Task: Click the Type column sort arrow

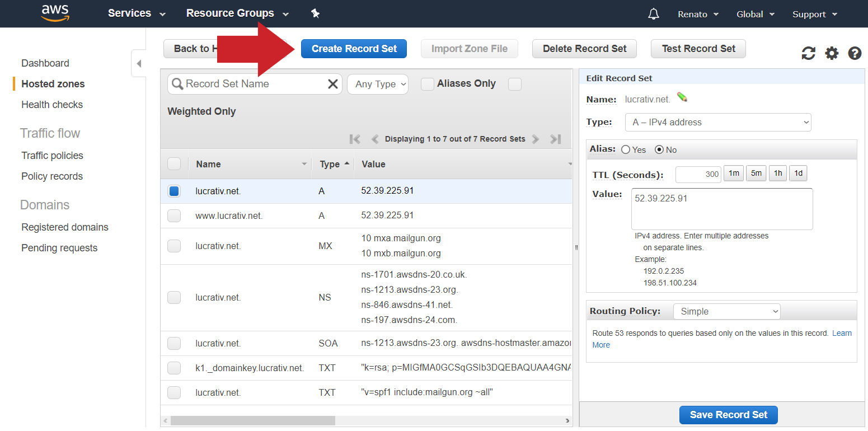Action: coord(346,163)
